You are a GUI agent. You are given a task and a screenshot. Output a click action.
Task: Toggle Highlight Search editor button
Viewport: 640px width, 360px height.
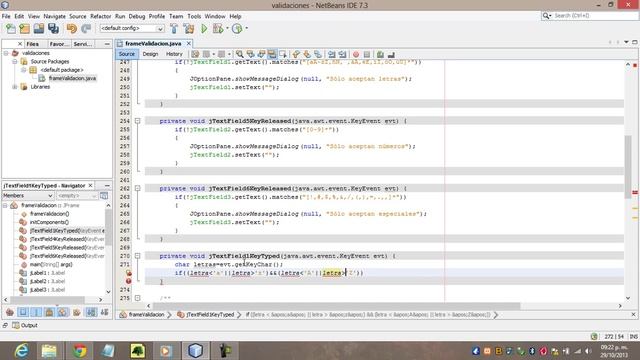tap(272, 54)
